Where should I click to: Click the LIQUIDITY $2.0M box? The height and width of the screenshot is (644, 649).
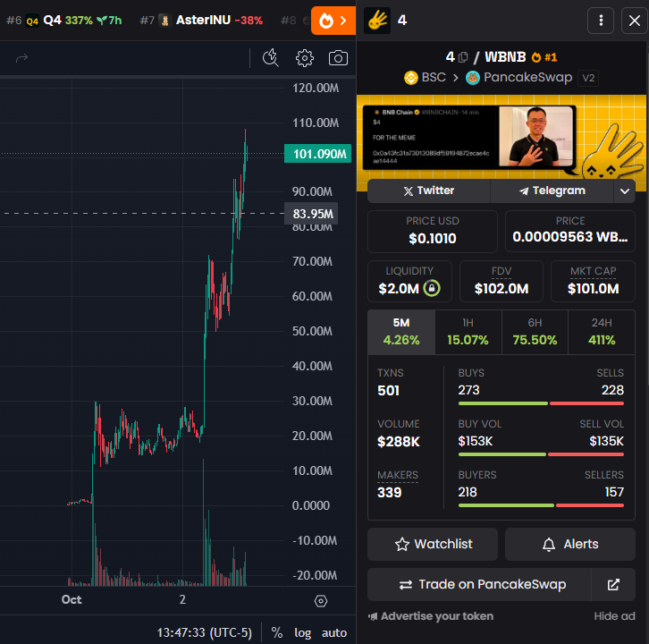coord(409,281)
